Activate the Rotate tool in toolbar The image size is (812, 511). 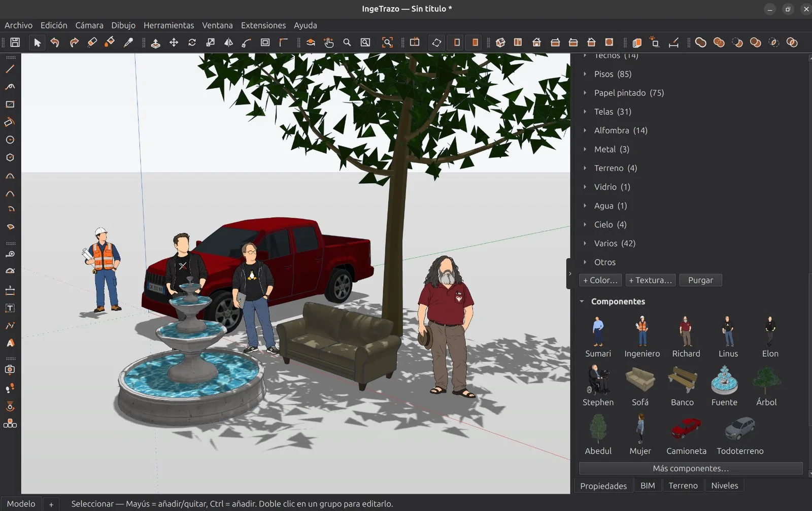pyautogui.click(x=192, y=43)
